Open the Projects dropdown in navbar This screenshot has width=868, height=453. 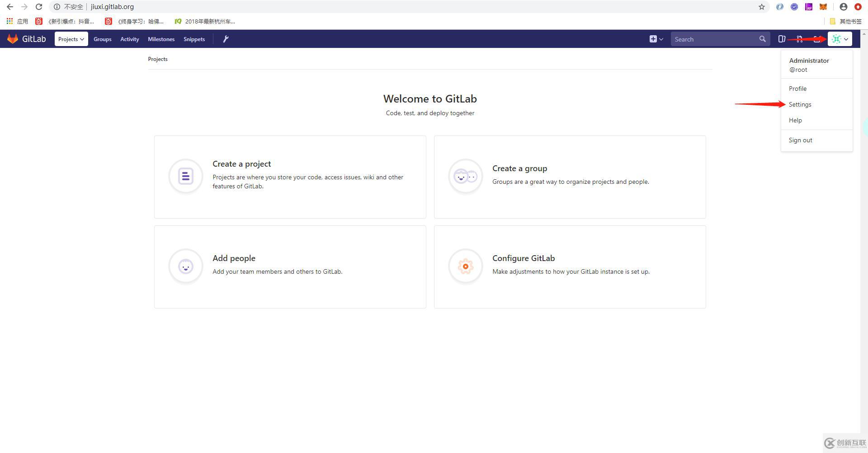(71, 39)
